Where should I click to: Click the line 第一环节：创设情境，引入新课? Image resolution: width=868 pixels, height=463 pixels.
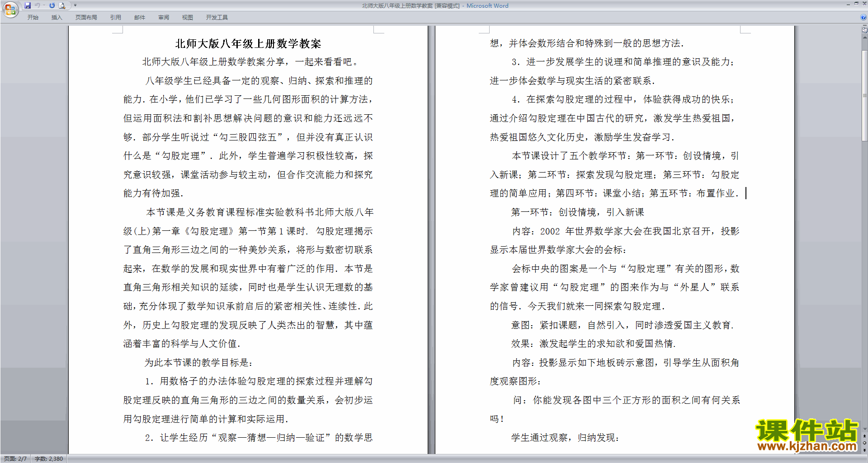pyautogui.click(x=578, y=212)
